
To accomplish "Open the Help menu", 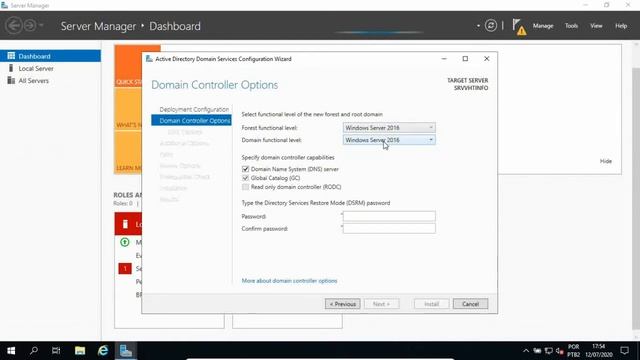I will (x=621, y=26).
